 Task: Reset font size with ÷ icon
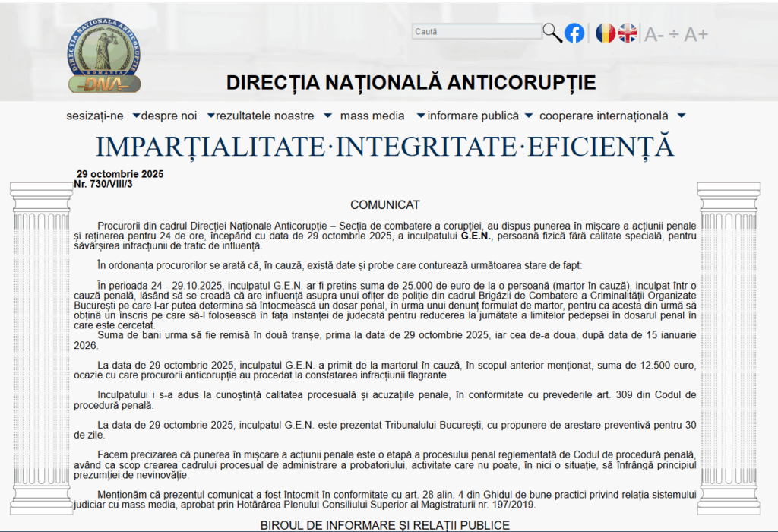tap(674, 34)
